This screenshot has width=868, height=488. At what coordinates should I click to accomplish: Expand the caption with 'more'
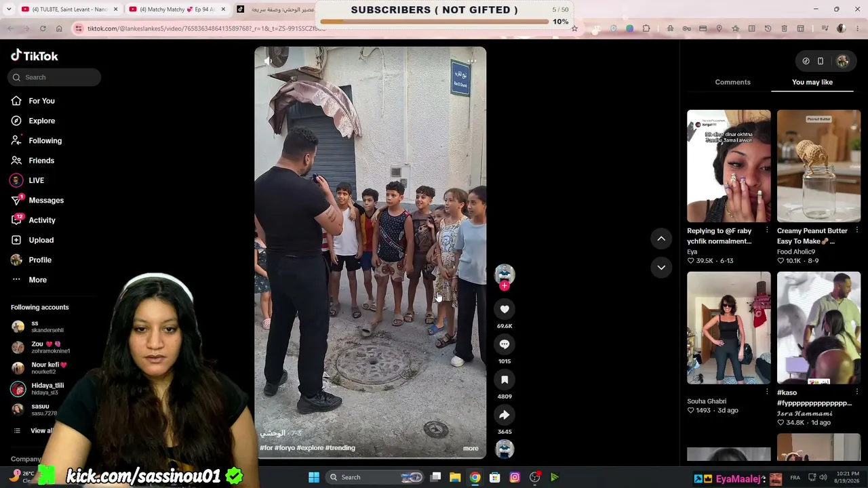click(x=471, y=448)
